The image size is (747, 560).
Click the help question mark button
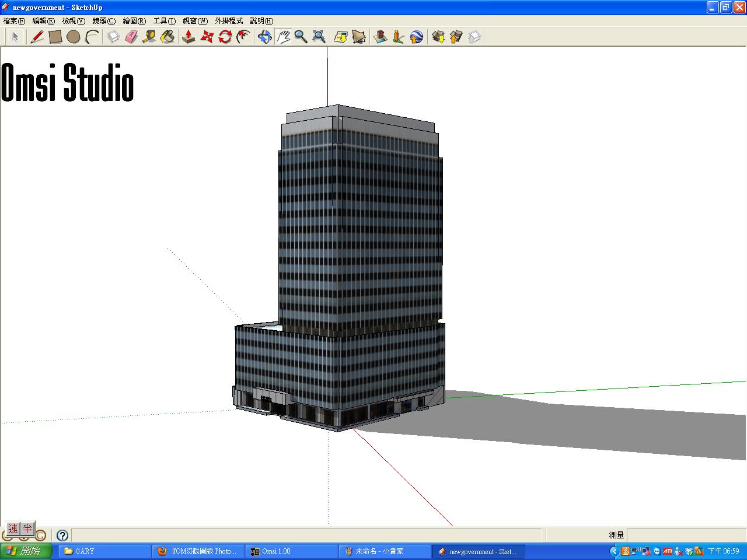(62, 535)
